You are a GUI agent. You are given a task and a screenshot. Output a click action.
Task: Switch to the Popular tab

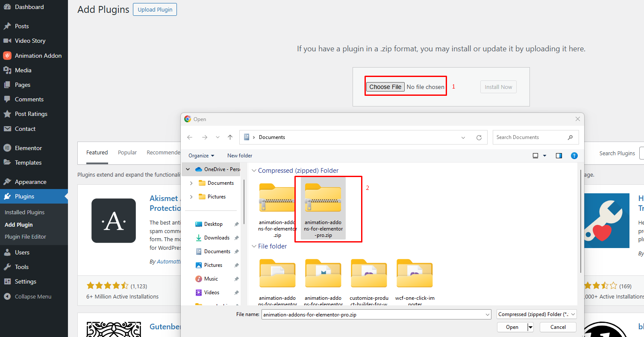pos(127,153)
